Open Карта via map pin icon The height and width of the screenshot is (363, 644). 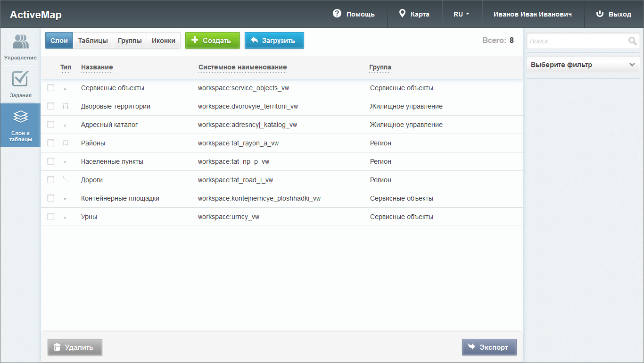[402, 14]
